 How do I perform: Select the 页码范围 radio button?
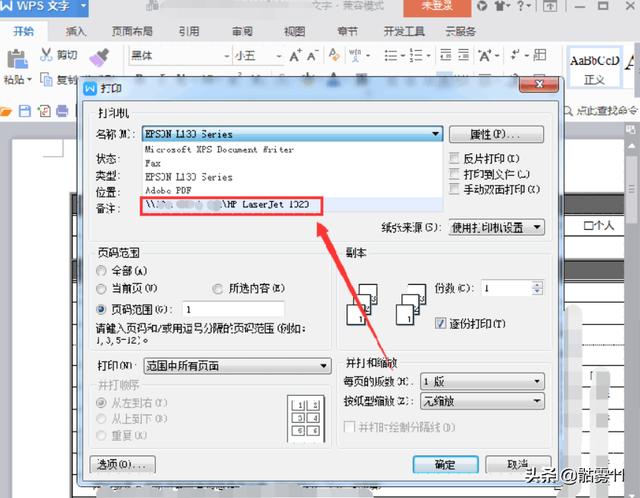[x=101, y=309]
